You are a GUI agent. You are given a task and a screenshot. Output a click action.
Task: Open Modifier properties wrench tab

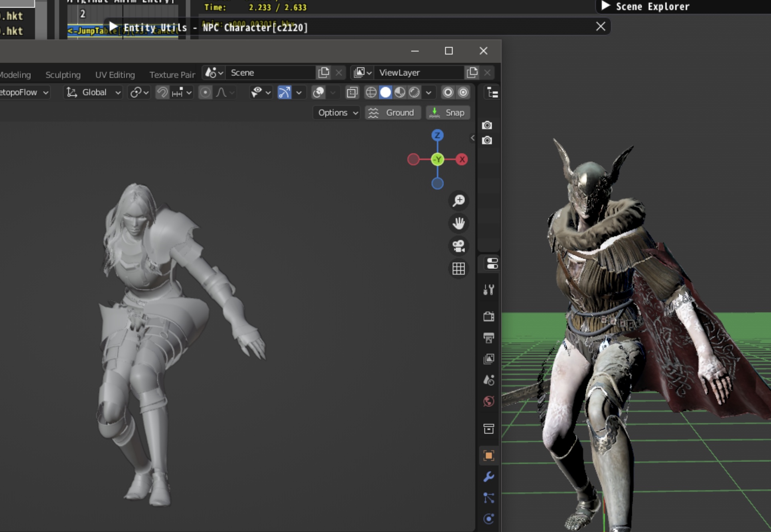[489, 477]
